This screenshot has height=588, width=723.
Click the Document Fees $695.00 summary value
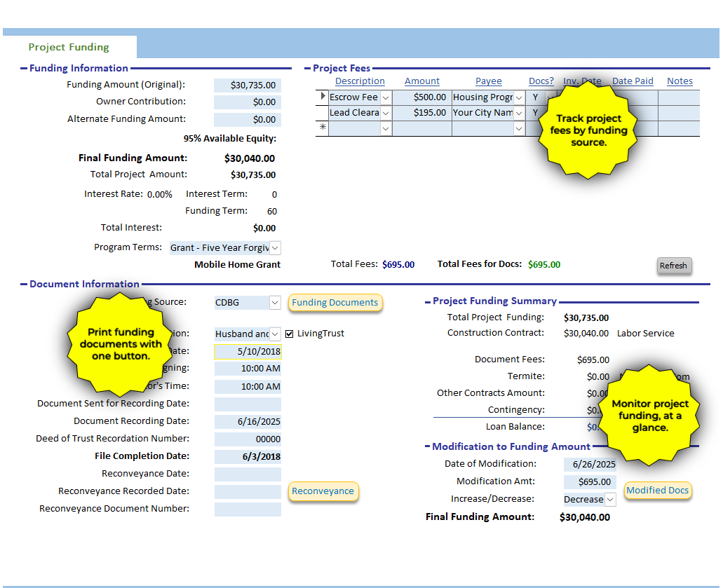pyautogui.click(x=593, y=360)
